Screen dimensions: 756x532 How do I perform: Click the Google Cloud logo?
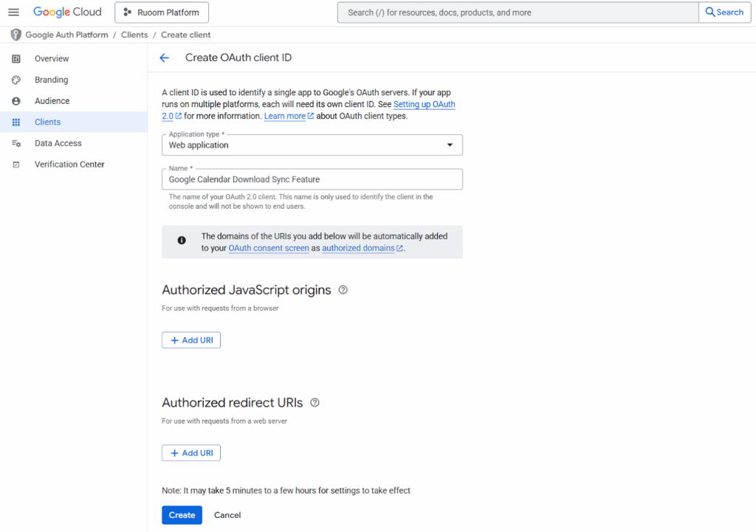click(67, 13)
